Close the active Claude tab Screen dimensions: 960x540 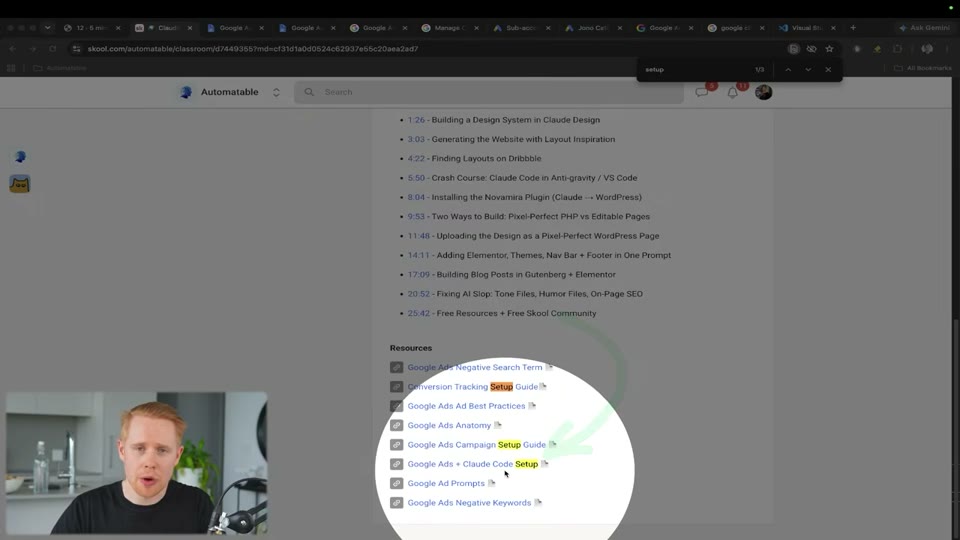coord(190,28)
